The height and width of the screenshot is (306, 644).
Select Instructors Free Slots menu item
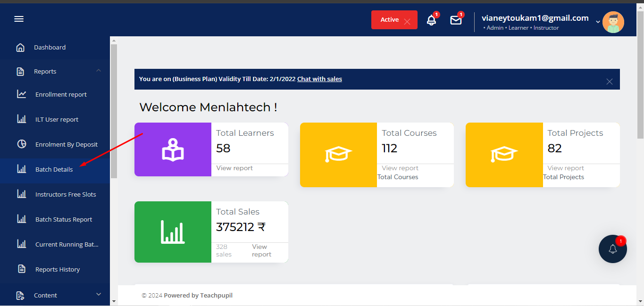66,194
